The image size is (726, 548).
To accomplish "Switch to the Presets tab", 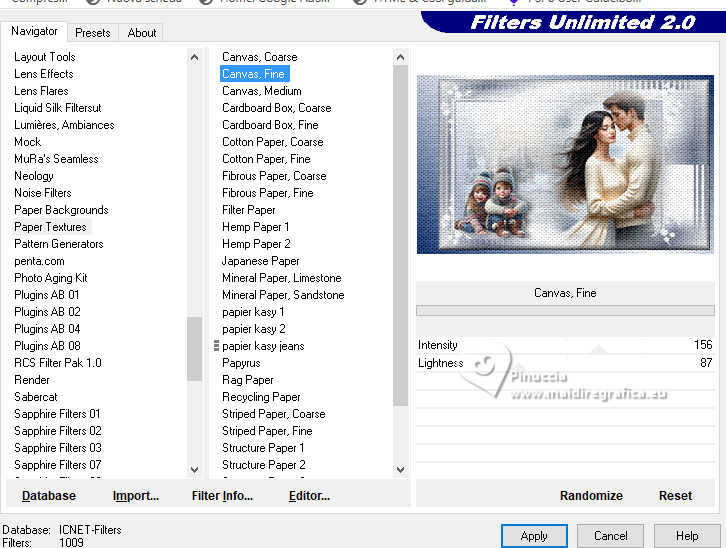I will [x=93, y=33].
